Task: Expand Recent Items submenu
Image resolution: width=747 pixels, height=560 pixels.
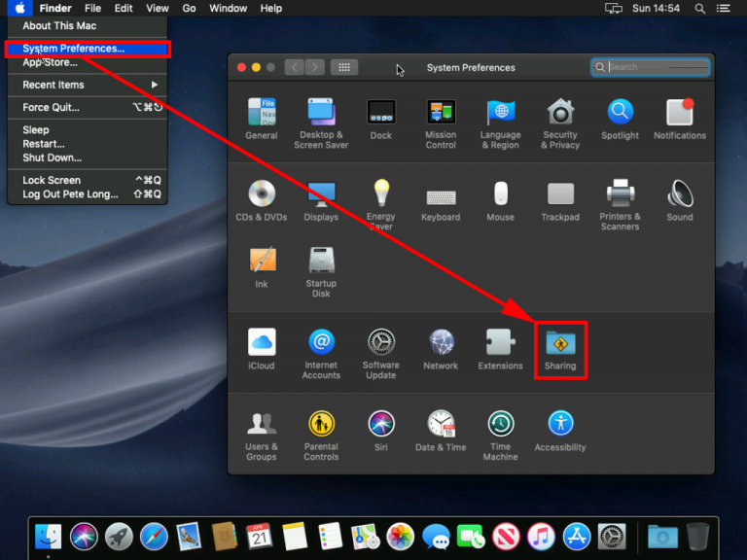Action: [x=88, y=85]
